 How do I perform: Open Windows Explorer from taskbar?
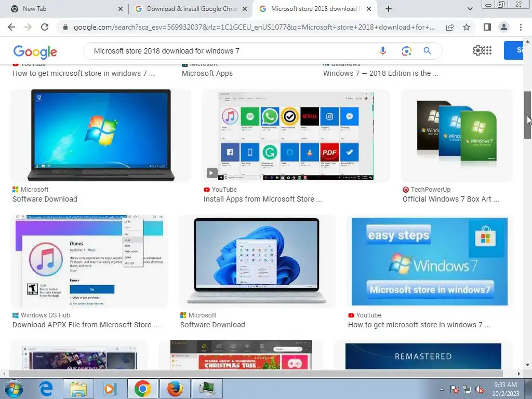click(x=78, y=389)
